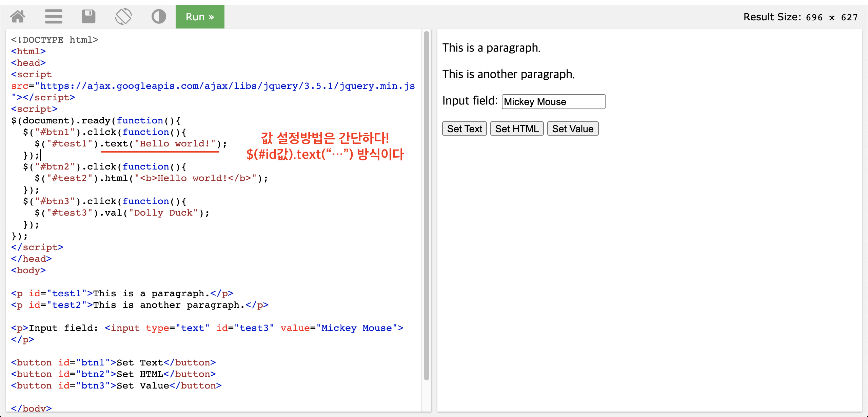Click the <!DOCTYPE html> line in editor
Screen dimensions: 868x417
tap(55, 40)
